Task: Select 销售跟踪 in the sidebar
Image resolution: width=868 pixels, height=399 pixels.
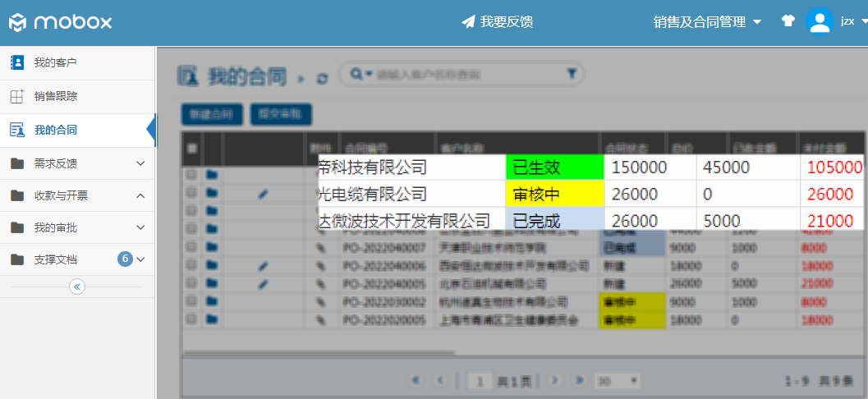Action: click(x=56, y=96)
